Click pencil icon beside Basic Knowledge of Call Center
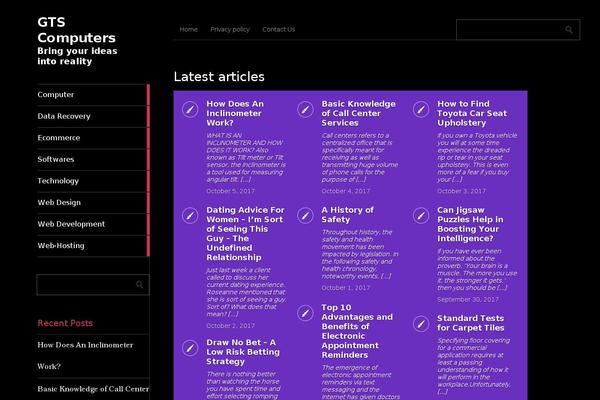The width and height of the screenshot is (600, 400). click(305, 109)
